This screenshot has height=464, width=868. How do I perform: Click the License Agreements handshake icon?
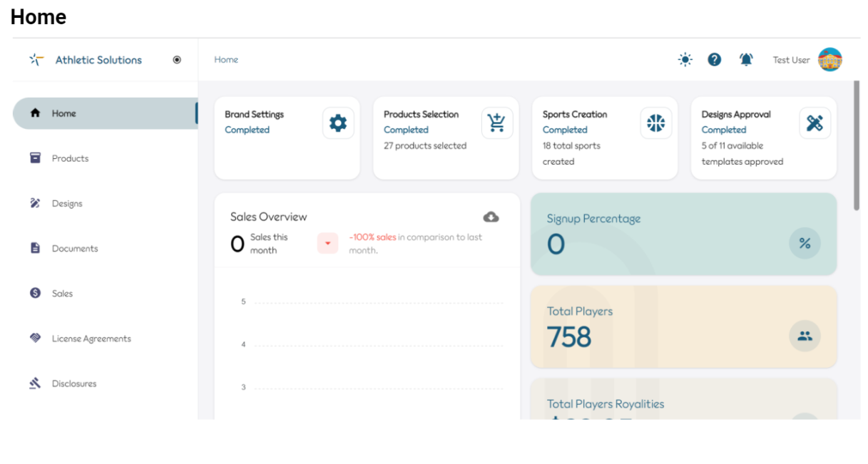click(35, 338)
